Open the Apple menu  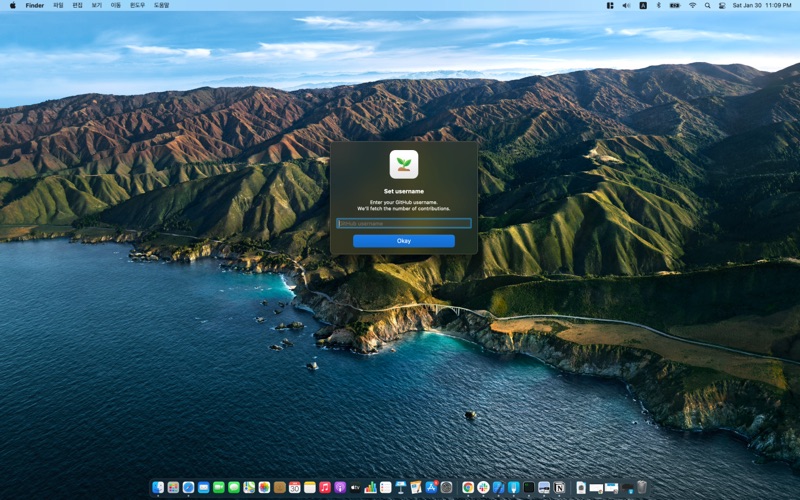coord(13,5)
